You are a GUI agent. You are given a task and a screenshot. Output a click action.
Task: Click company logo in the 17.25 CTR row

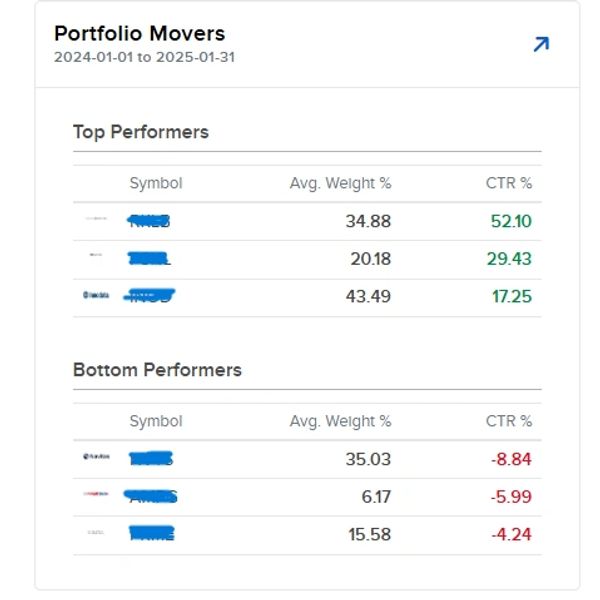coord(96,296)
